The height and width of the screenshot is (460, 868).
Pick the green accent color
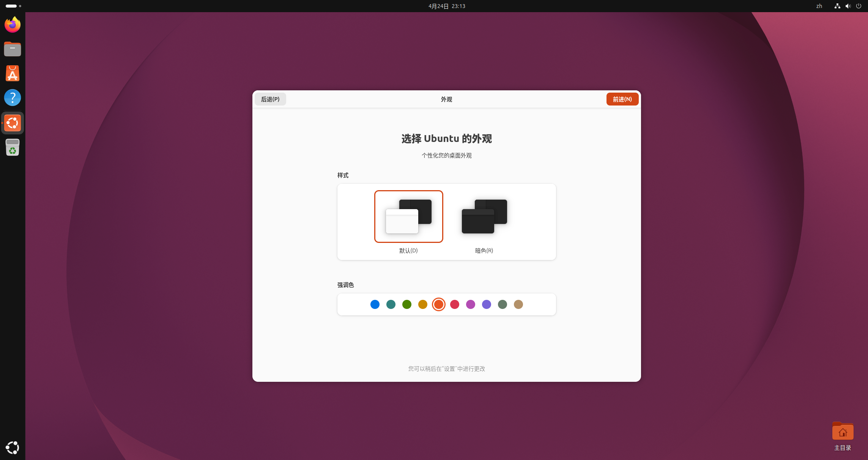click(406, 304)
